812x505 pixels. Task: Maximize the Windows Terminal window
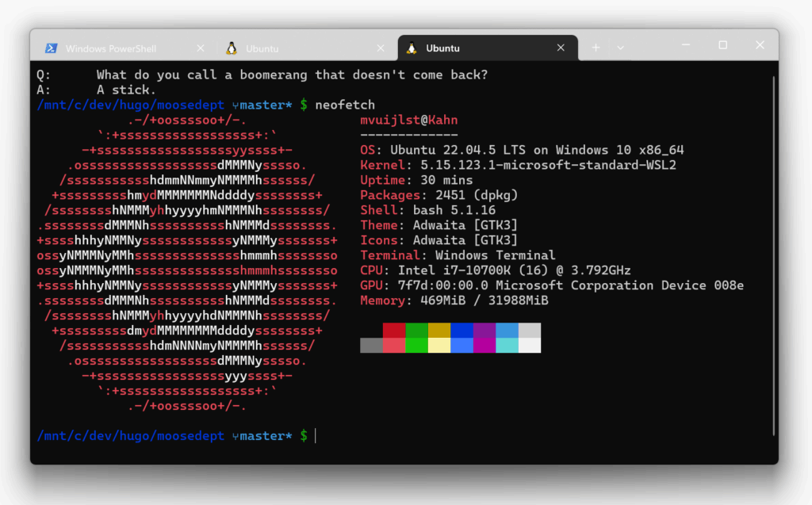pos(722,46)
